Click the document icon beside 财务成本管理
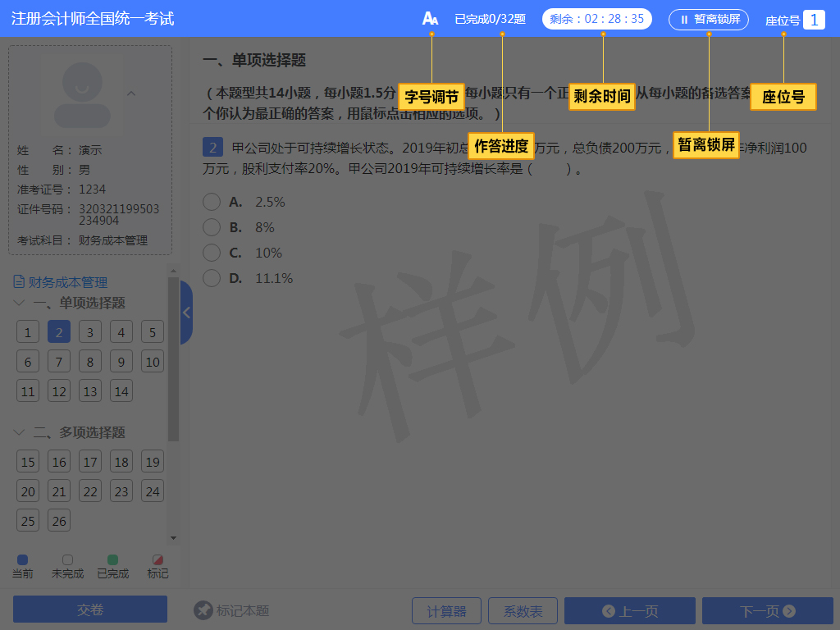 coord(18,281)
